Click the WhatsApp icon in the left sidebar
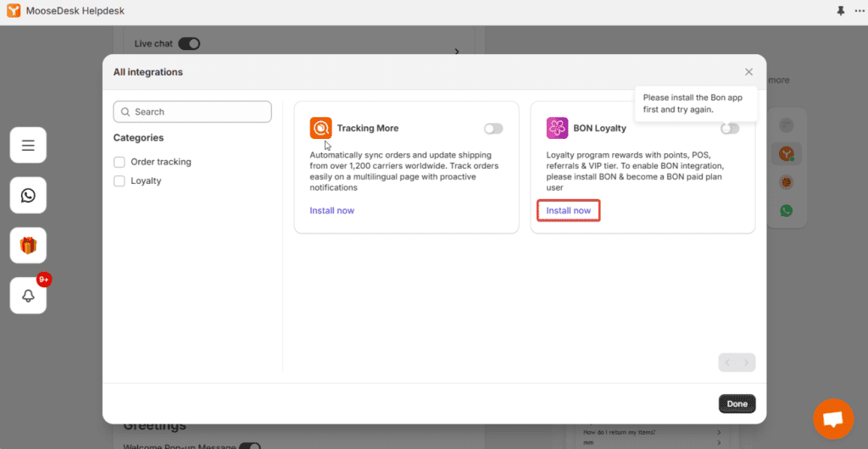The image size is (868, 449). (28, 195)
